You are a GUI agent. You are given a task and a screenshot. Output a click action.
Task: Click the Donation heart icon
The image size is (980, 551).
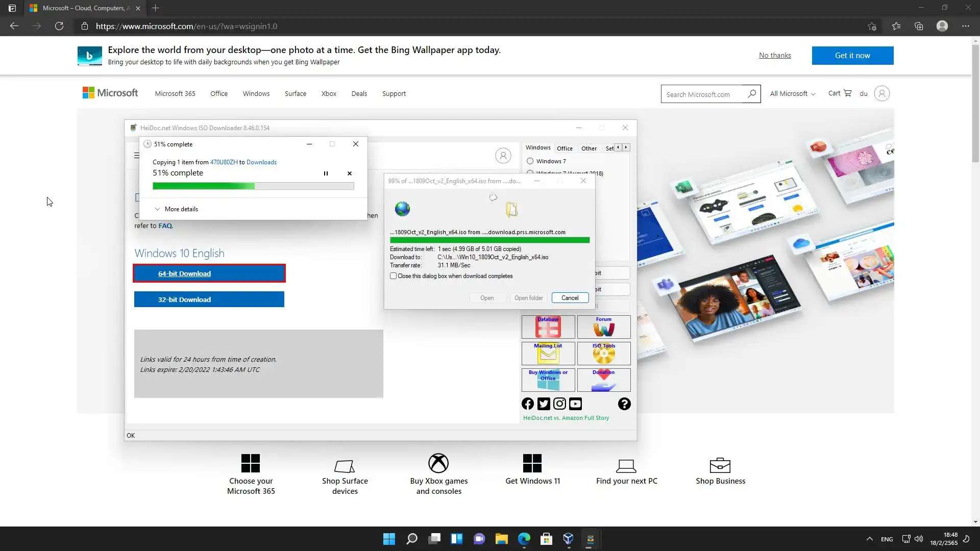click(603, 380)
